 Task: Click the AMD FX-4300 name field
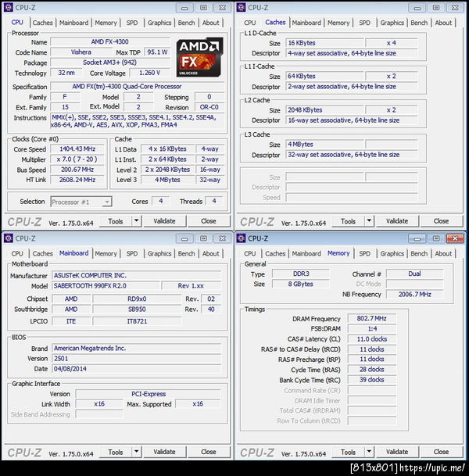click(110, 41)
